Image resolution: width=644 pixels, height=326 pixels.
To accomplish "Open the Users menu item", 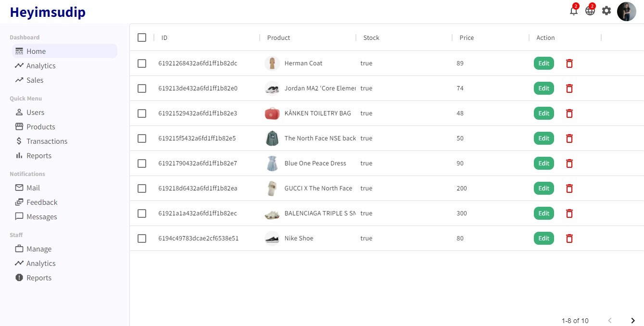I will pos(64,113).
